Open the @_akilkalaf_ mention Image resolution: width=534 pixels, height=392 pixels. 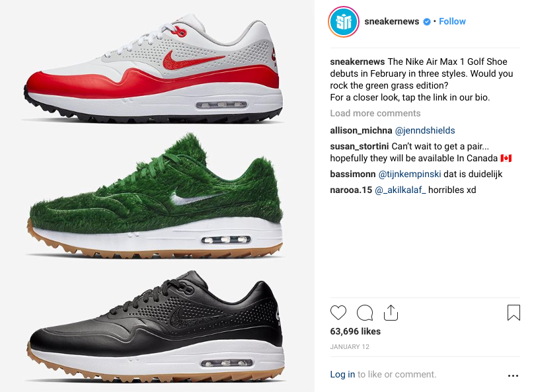click(x=400, y=190)
